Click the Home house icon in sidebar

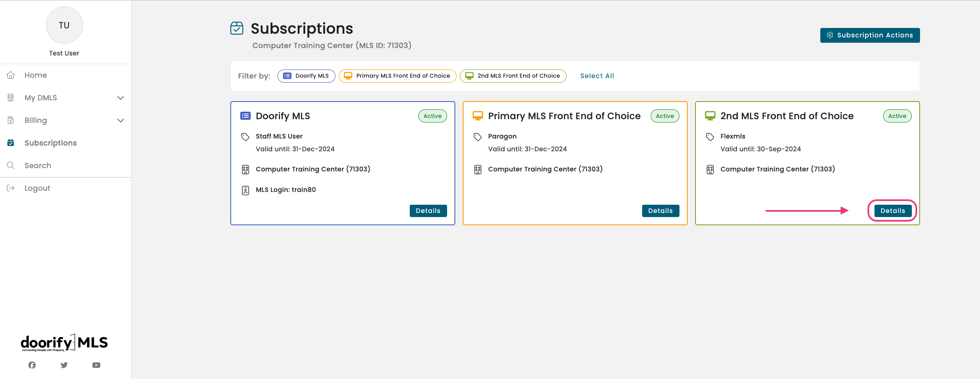point(11,75)
